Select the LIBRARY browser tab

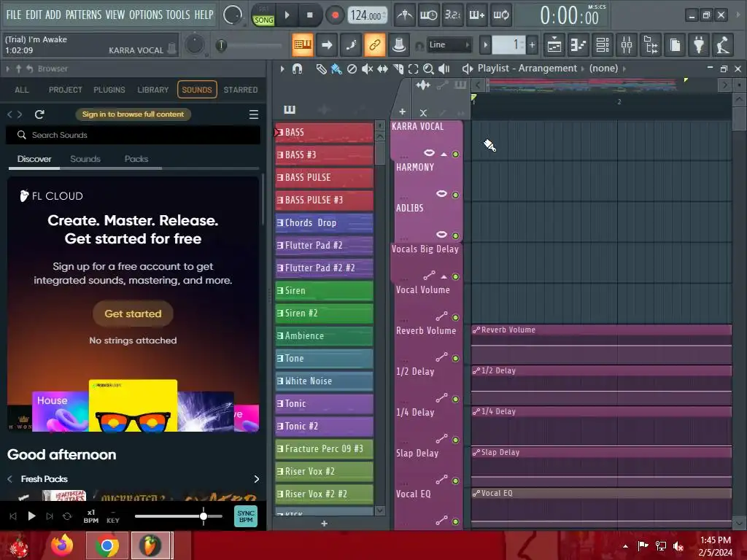[x=153, y=90]
